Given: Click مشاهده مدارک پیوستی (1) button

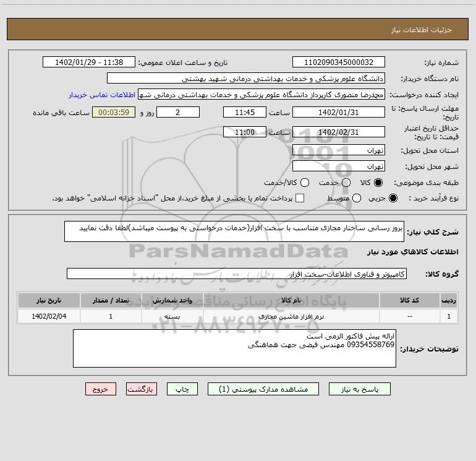Looking at the screenshot, I should click(x=263, y=389).
